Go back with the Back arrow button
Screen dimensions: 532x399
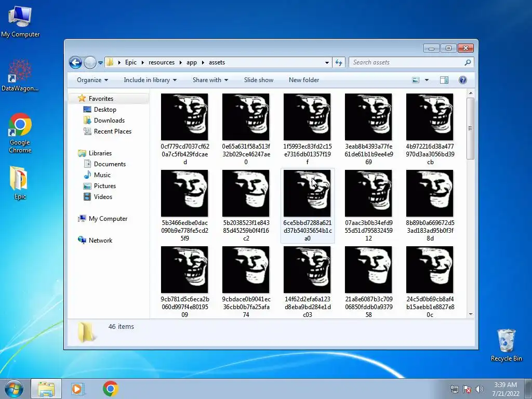[x=75, y=62]
